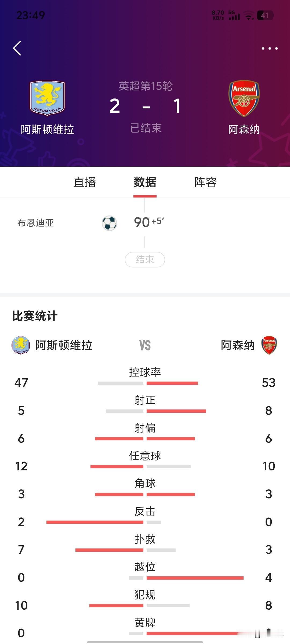Tap the 控球率 possession bar
Screen dimensions: 290x644
click(x=145, y=383)
